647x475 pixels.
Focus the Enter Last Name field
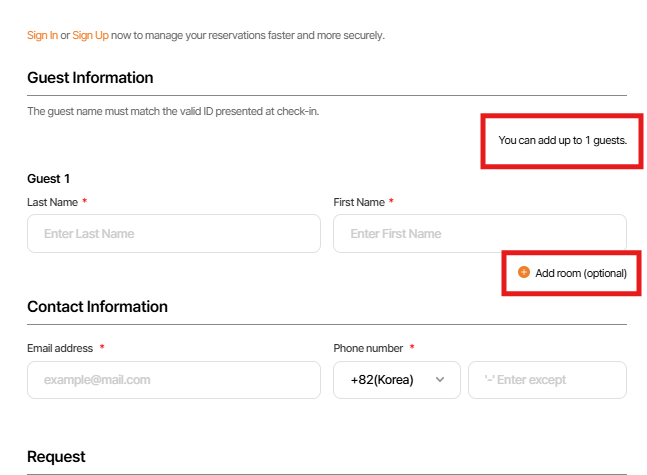174,233
